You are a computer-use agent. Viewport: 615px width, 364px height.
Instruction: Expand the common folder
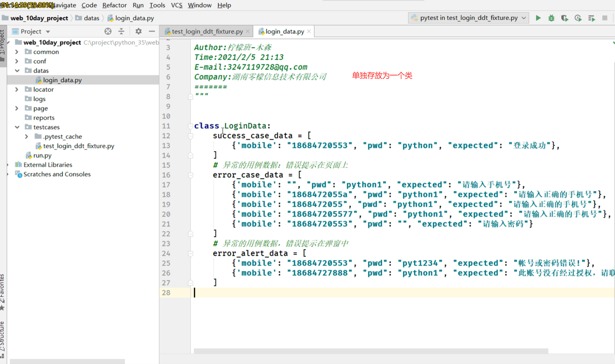click(17, 52)
